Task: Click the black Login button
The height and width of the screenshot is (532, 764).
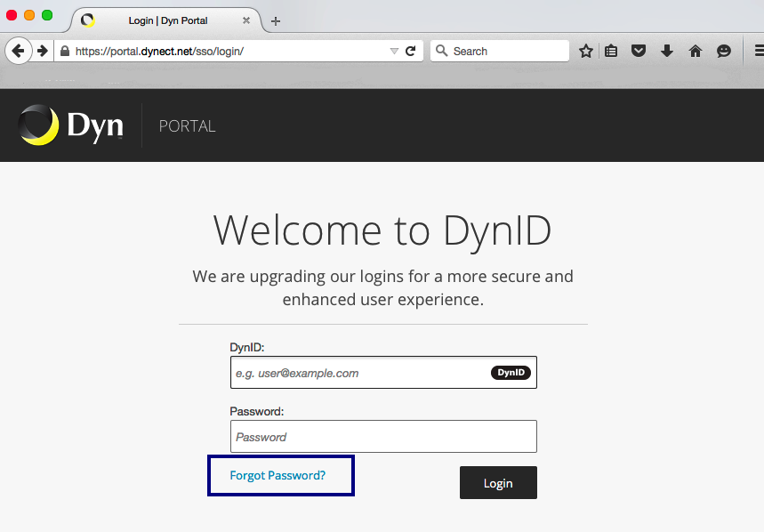Action: 498,483
